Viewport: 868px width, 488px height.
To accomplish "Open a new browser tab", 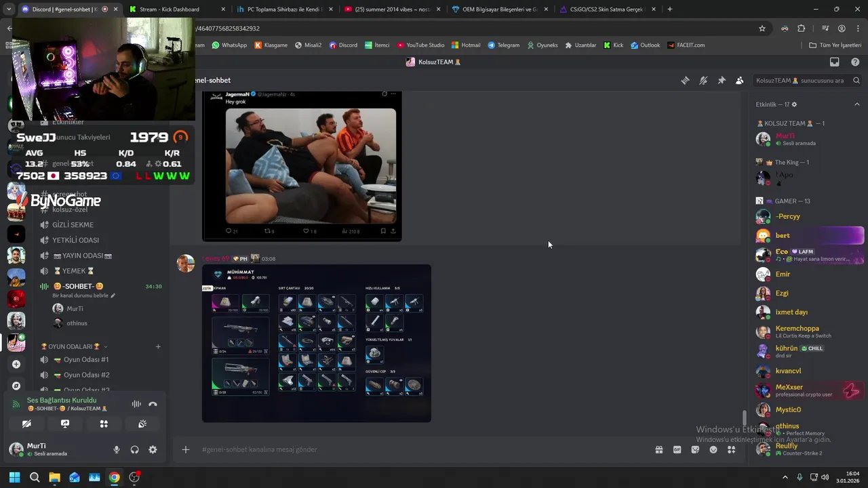I will (670, 9).
